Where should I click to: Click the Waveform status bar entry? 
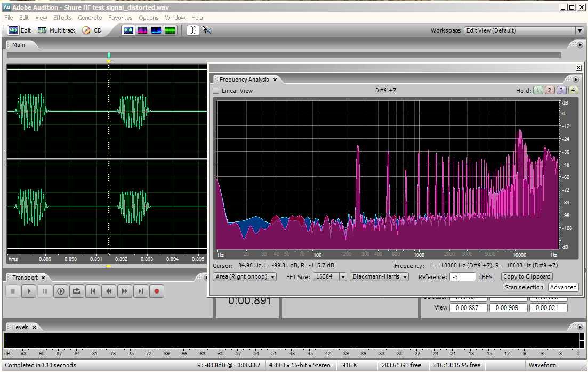542,365
